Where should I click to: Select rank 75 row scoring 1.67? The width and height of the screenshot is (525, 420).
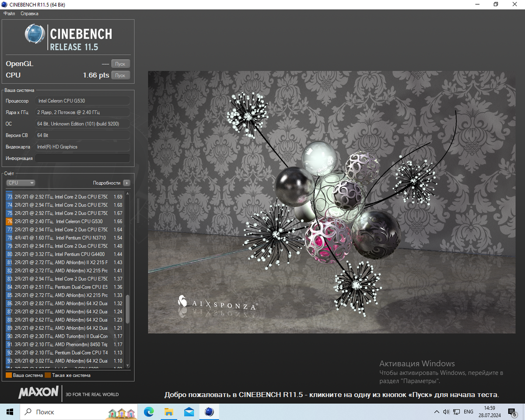click(x=65, y=213)
